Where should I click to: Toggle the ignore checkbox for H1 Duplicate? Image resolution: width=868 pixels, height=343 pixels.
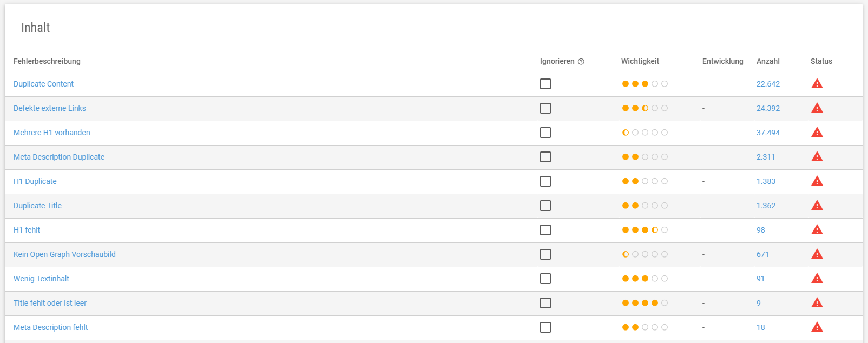[545, 181]
